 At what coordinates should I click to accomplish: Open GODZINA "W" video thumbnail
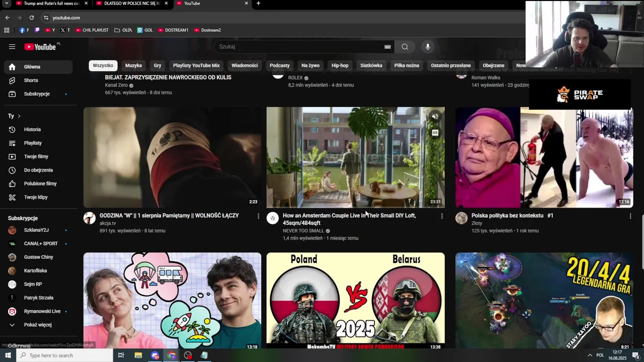(172, 157)
